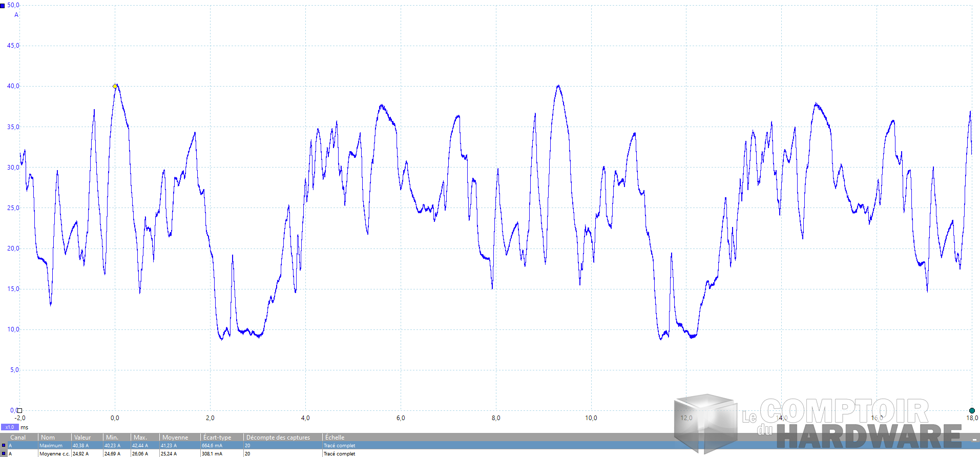
Task: Click the Décompte des captures column header
Action: pos(278,438)
